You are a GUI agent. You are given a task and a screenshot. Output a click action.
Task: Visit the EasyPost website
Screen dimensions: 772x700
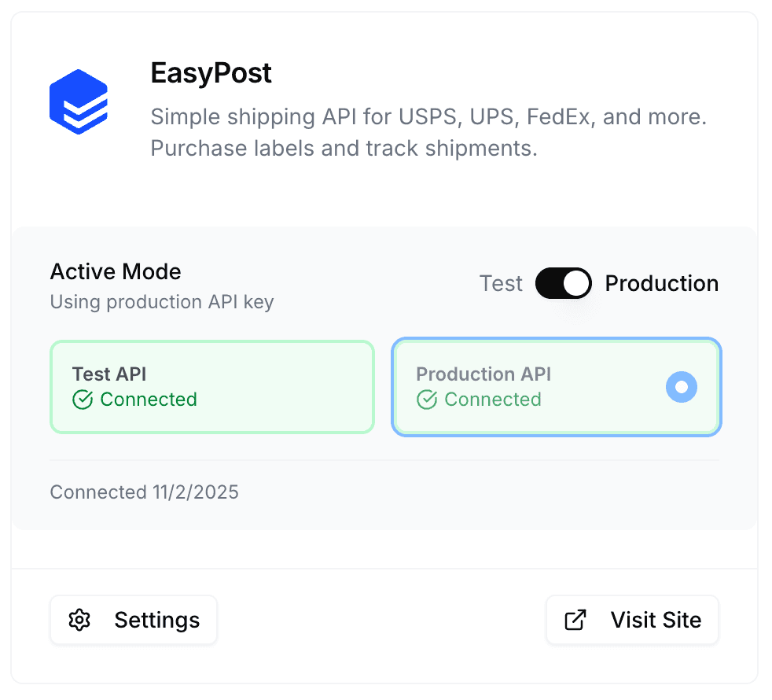point(632,620)
